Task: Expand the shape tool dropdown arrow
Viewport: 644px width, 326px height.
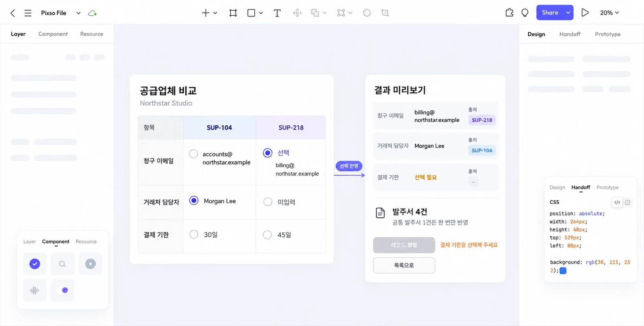Action: (261, 13)
